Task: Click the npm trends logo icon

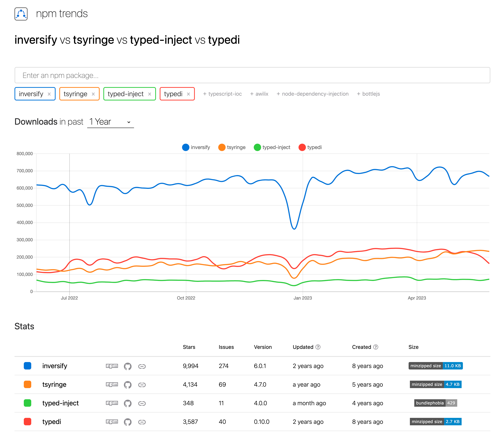Action: (x=21, y=14)
